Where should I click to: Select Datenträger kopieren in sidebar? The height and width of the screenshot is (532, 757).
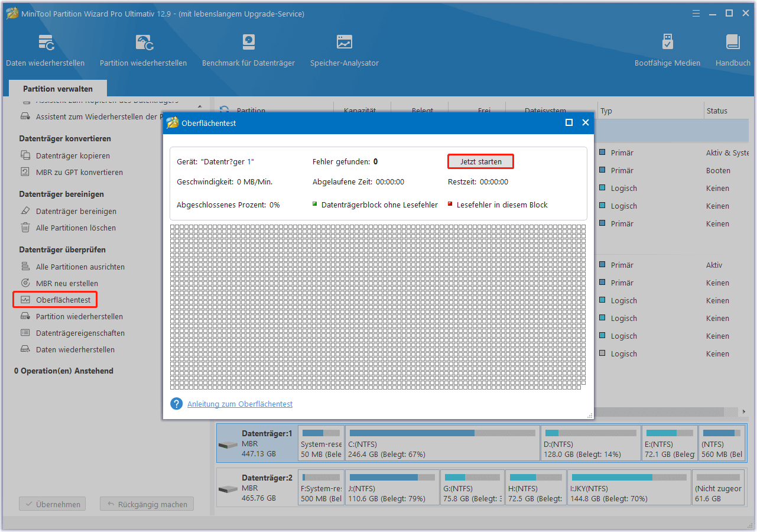point(73,155)
